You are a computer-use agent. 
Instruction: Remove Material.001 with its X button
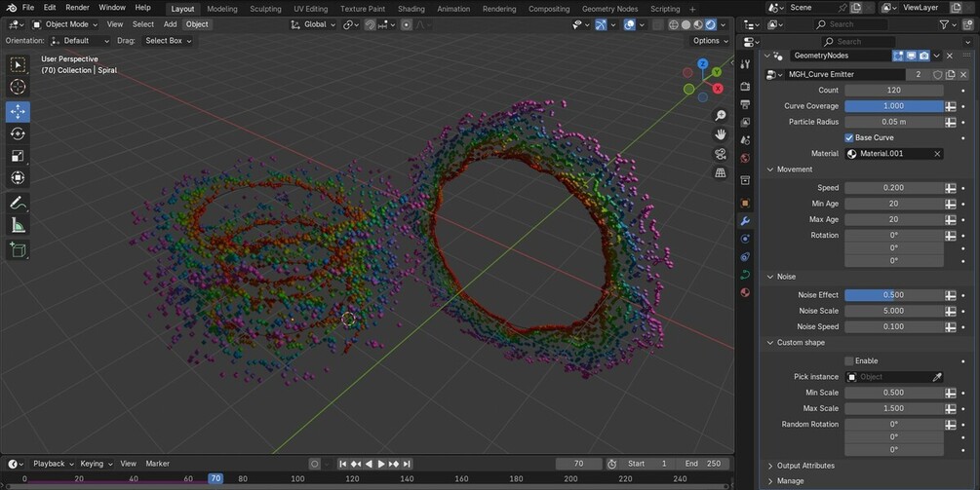(x=937, y=154)
